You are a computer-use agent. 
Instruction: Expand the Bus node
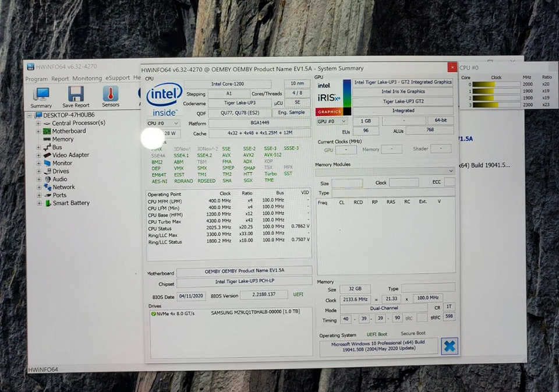[38, 147]
